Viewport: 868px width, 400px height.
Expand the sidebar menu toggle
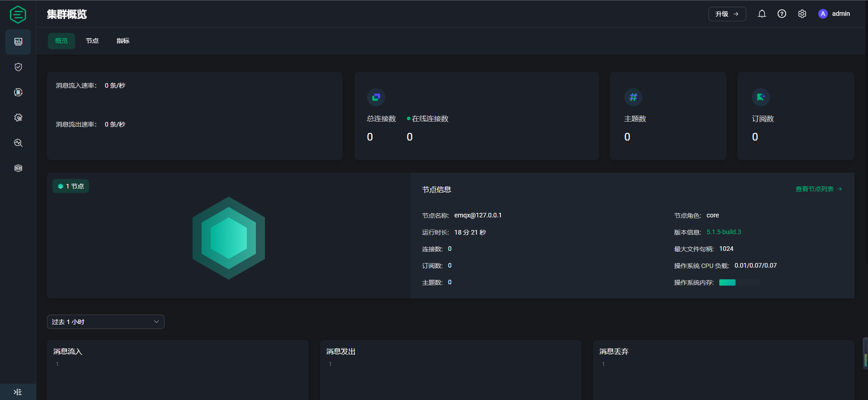(x=18, y=392)
